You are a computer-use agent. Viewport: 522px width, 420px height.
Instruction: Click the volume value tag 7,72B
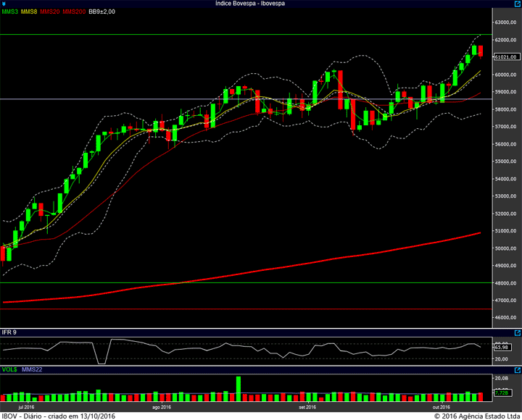(x=502, y=392)
